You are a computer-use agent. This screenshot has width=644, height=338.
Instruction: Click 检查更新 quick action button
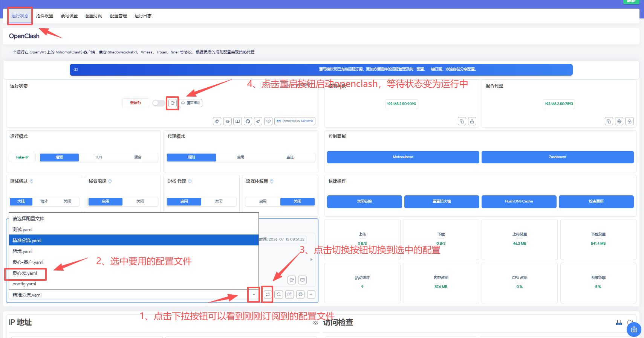point(596,201)
